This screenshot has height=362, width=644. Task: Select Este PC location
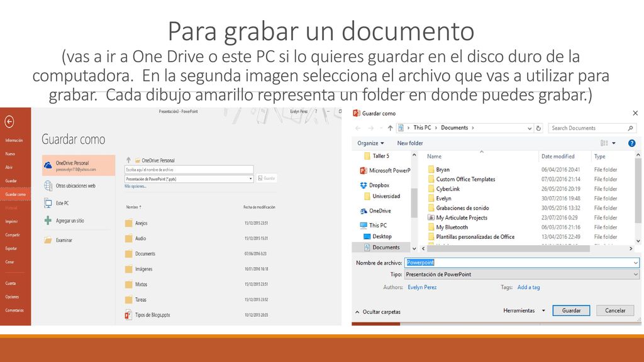pos(57,203)
